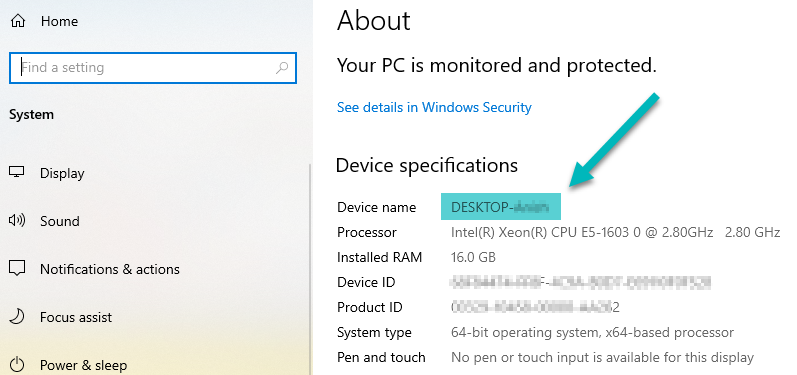Click the Processor value text
Screen dimensions: 797x375
pyautogui.click(x=616, y=232)
